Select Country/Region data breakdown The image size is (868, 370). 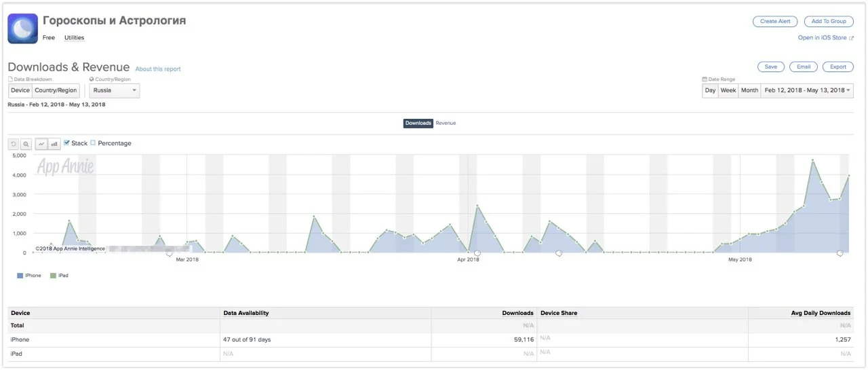click(x=56, y=90)
